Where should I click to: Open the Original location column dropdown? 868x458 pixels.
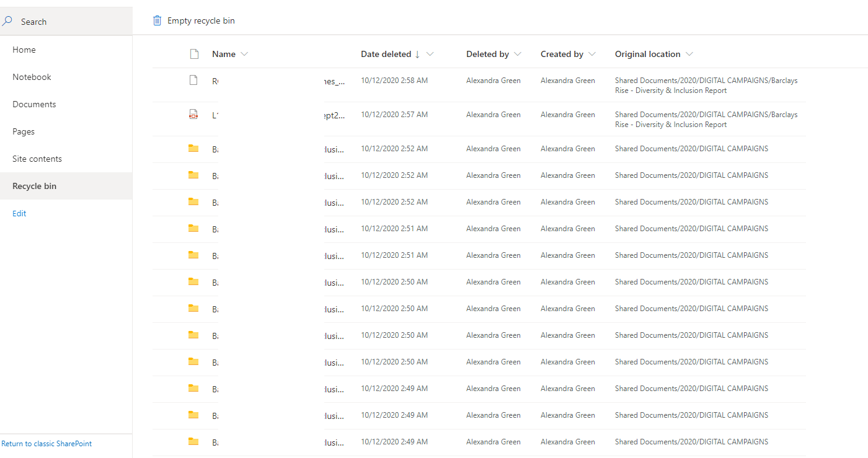tap(689, 54)
